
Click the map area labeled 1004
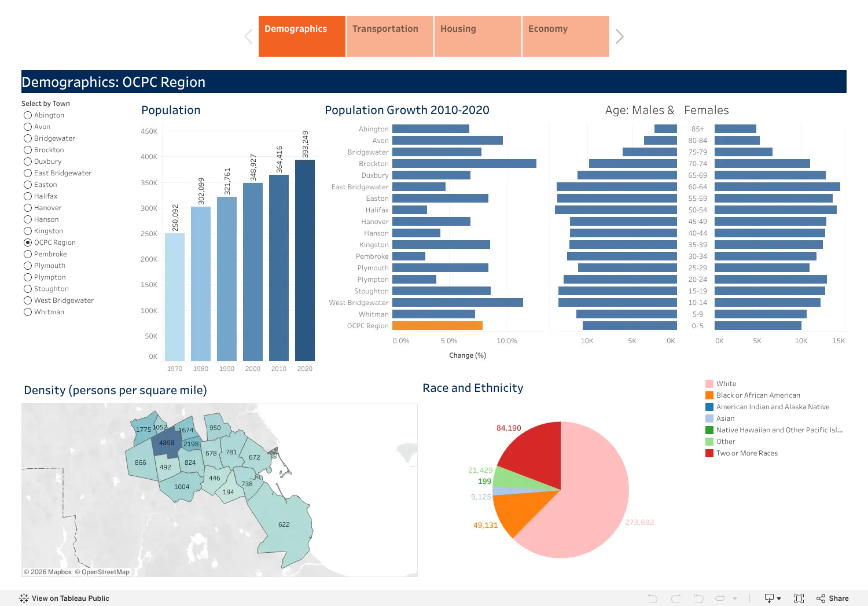(182, 487)
